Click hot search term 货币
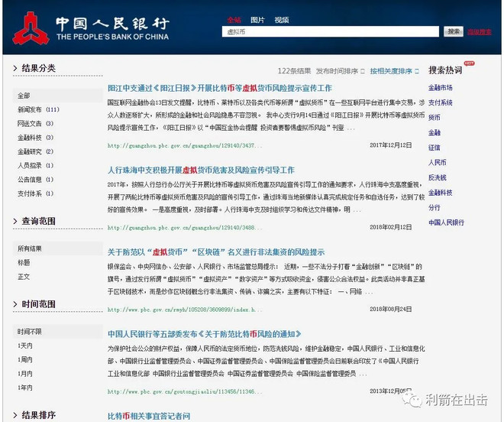The width and height of the screenshot is (504, 422). pyautogui.click(x=435, y=118)
